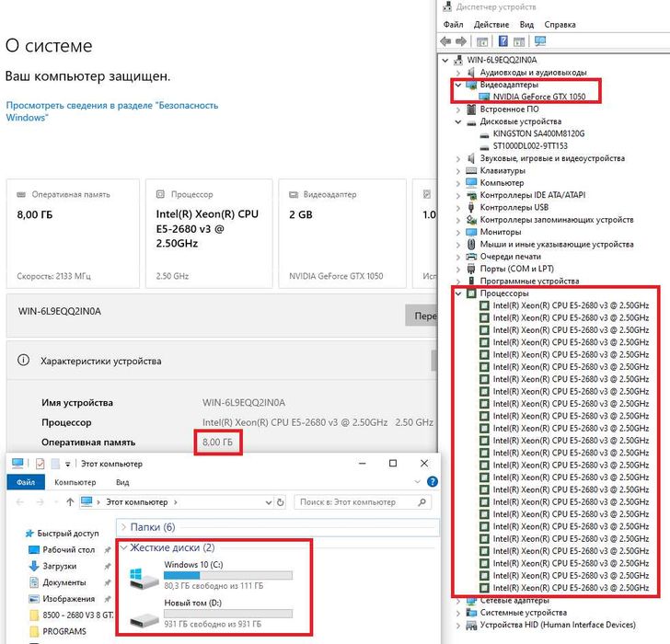Select Устройства HID (Human Interface Devices)
The image size is (670, 644).
[557, 626]
